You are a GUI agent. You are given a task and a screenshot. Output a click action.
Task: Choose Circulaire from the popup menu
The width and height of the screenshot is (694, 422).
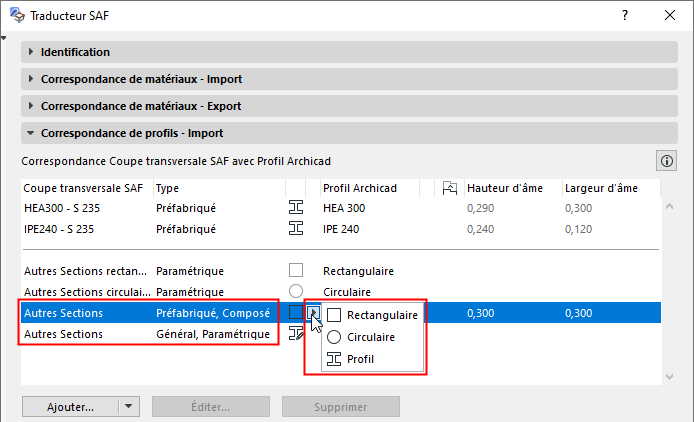pos(372,337)
